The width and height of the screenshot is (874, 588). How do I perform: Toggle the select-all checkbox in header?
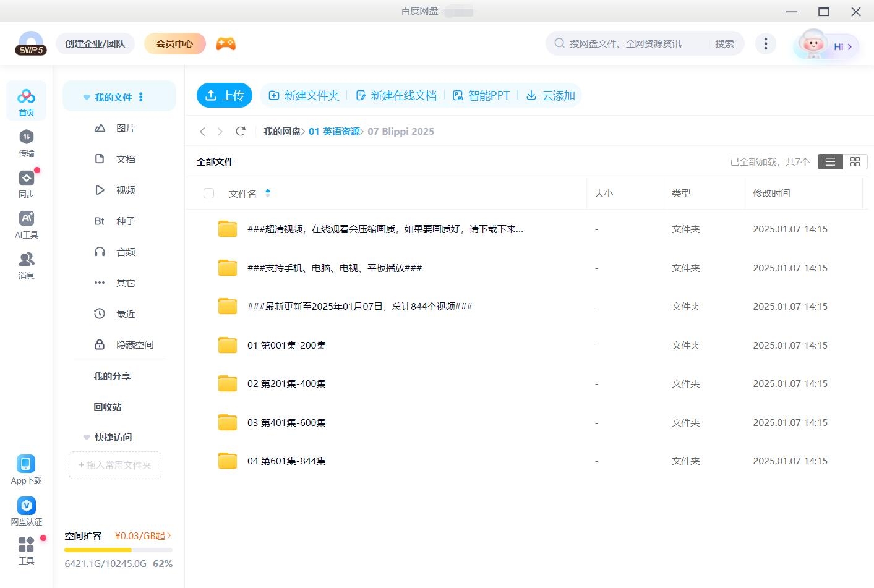pyautogui.click(x=209, y=194)
